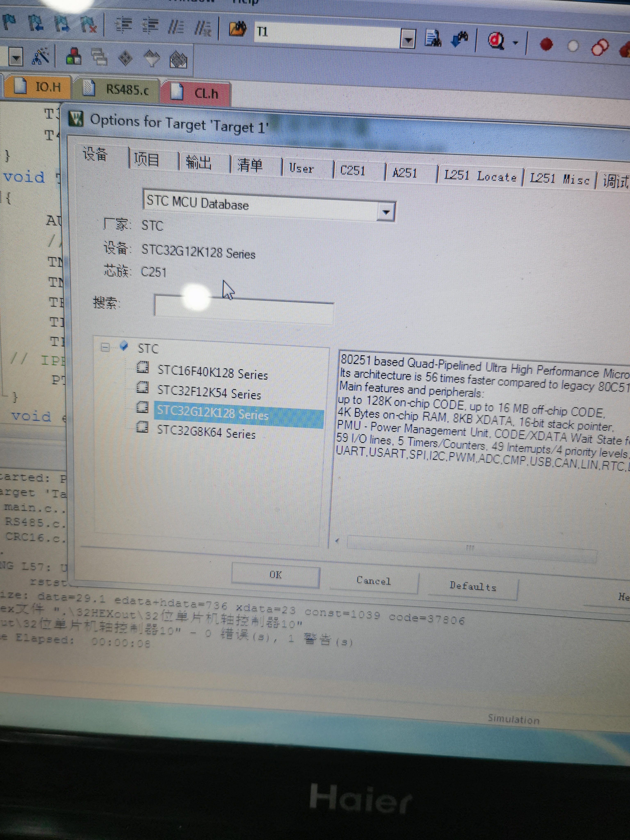This screenshot has height=840, width=630.
Task: Click Select Software Packs icon
Action: 152,59
